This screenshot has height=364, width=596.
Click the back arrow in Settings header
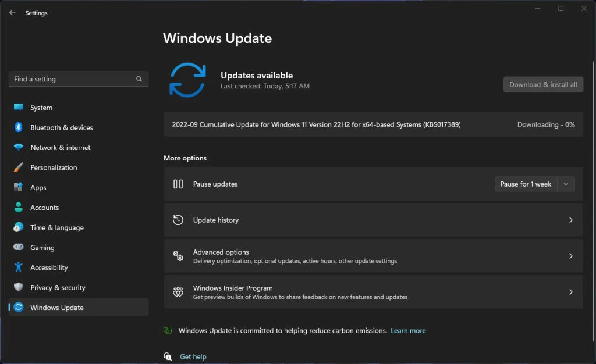pos(13,13)
